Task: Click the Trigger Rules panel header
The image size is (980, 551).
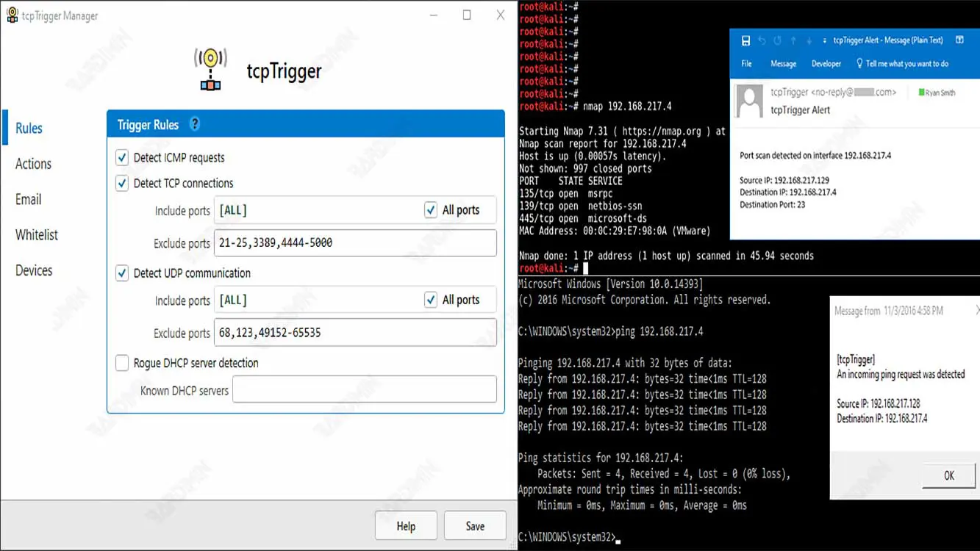Action: [x=306, y=124]
